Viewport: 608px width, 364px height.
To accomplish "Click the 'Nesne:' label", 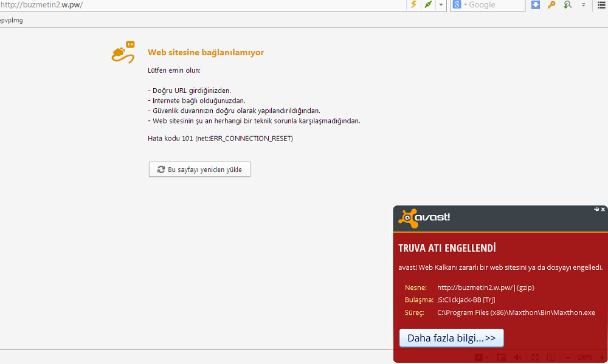I will (x=416, y=287).
